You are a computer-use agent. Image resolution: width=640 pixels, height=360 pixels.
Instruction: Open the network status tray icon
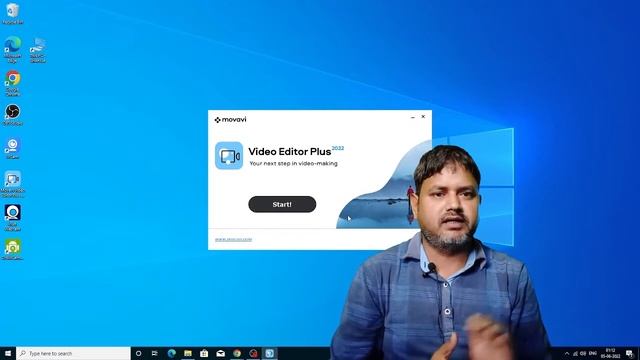pos(575,353)
